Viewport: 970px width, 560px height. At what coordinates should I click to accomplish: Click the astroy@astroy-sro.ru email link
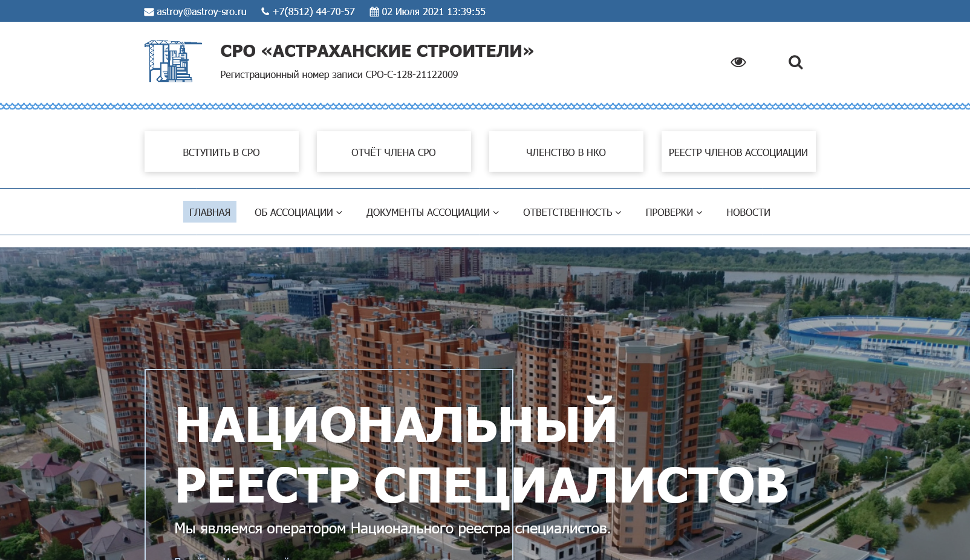[201, 11]
